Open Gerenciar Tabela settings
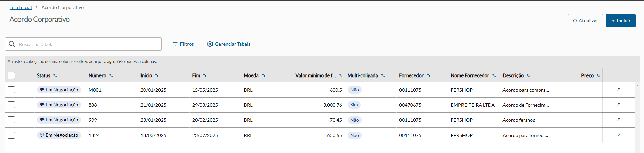 click(x=229, y=44)
